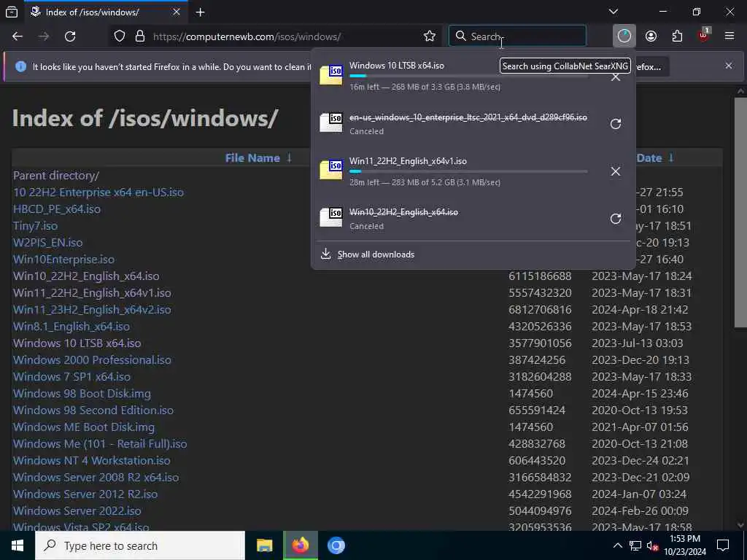Go back to the previous page

pos(18,36)
